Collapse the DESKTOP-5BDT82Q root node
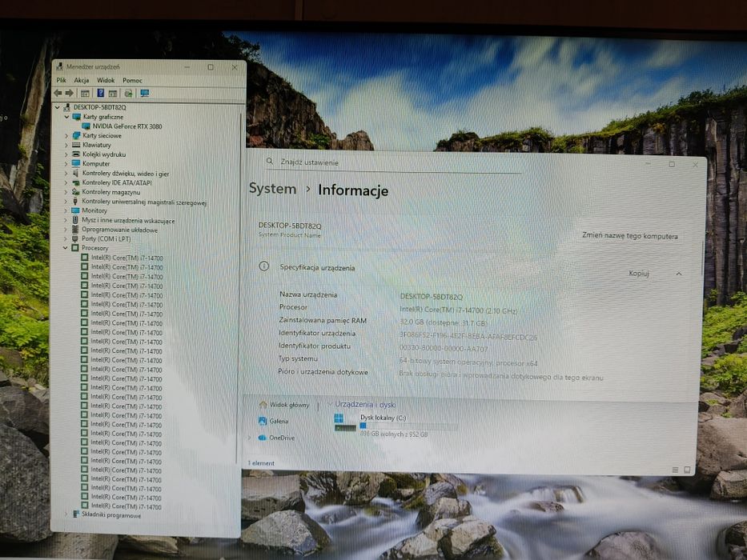 pyautogui.click(x=58, y=108)
